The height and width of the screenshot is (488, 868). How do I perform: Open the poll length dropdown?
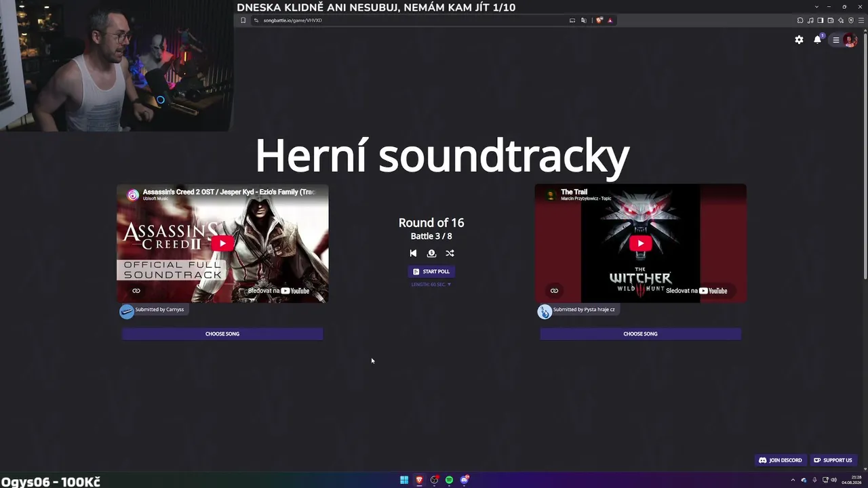(431, 285)
